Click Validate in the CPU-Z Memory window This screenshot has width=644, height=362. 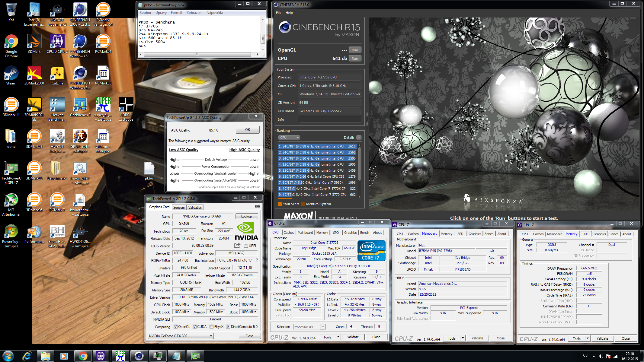pyautogui.click(x=602, y=338)
